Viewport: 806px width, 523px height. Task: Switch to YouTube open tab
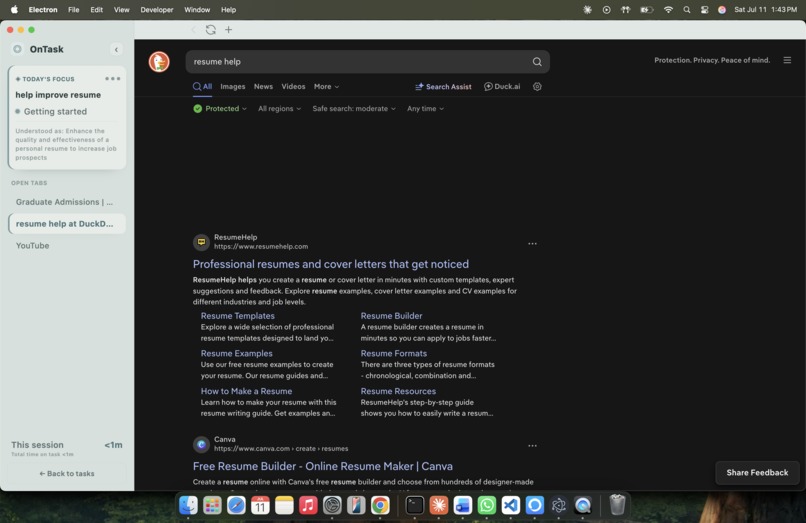point(67,246)
